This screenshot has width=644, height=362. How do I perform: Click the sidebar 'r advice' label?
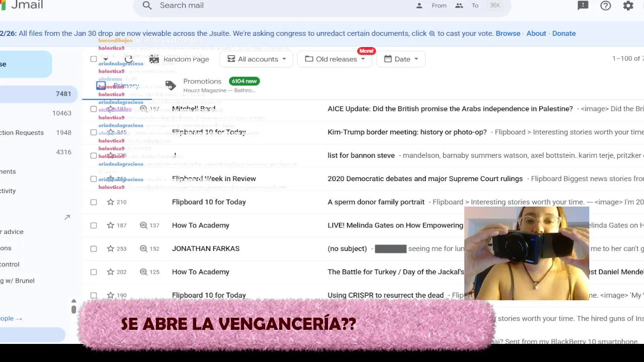pos(12,232)
